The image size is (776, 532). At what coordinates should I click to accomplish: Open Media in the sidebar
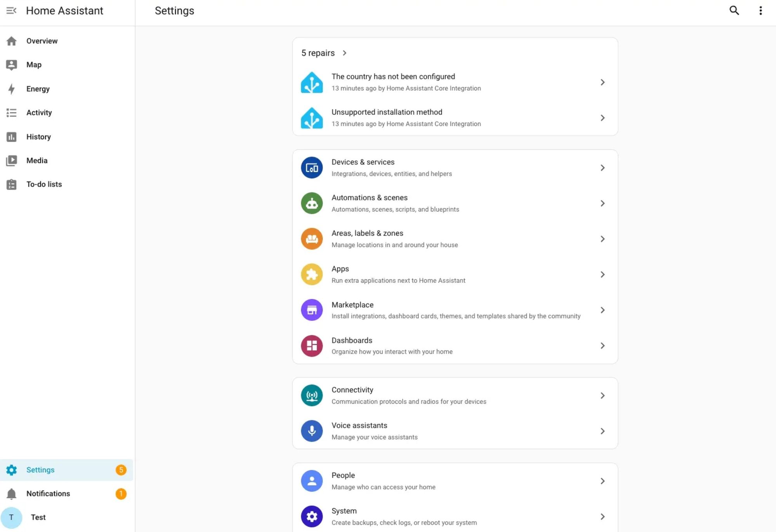(67, 160)
